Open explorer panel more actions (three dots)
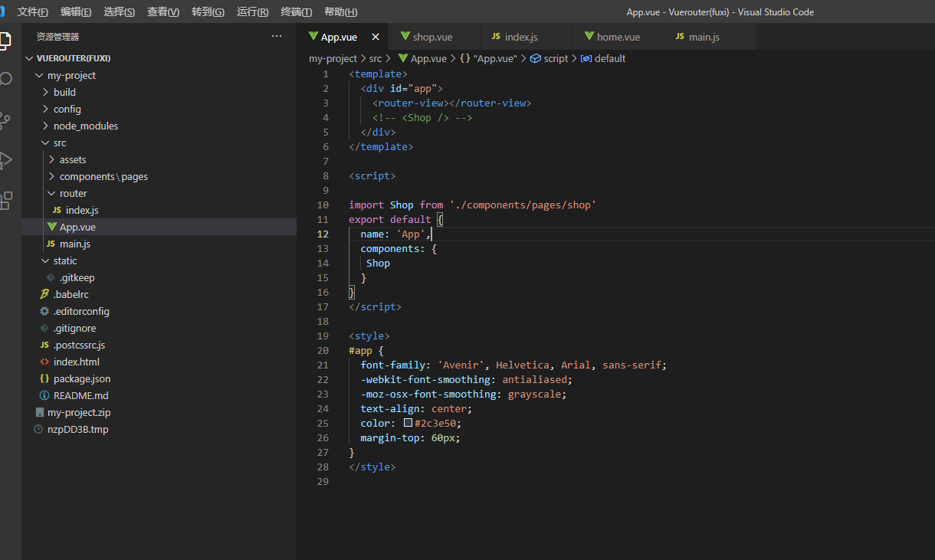 (x=277, y=36)
